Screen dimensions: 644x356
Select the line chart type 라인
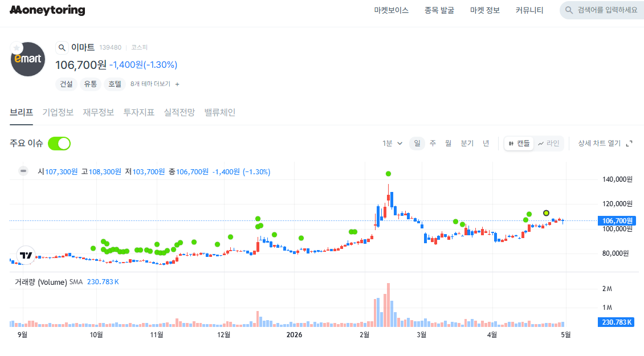click(549, 144)
